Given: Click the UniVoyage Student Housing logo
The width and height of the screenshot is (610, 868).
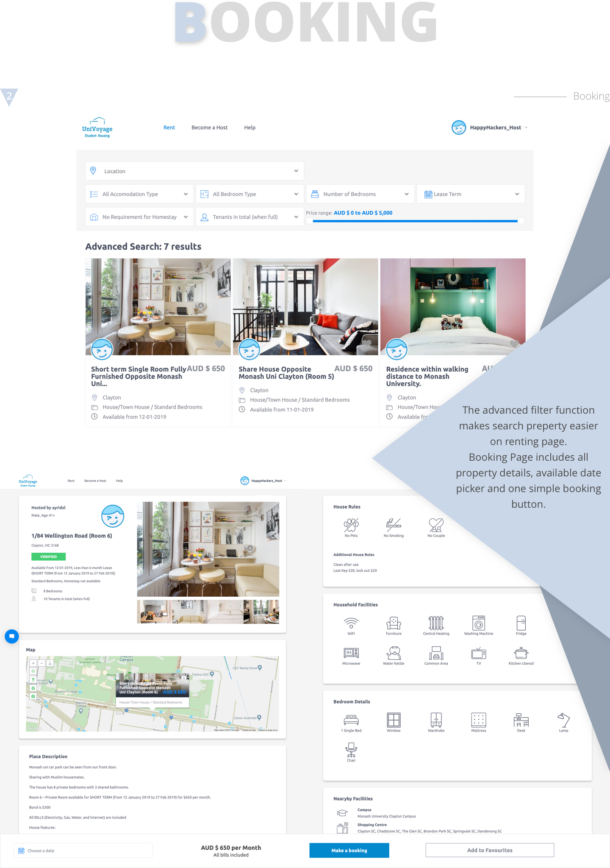Looking at the screenshot, I should [97, 127].
